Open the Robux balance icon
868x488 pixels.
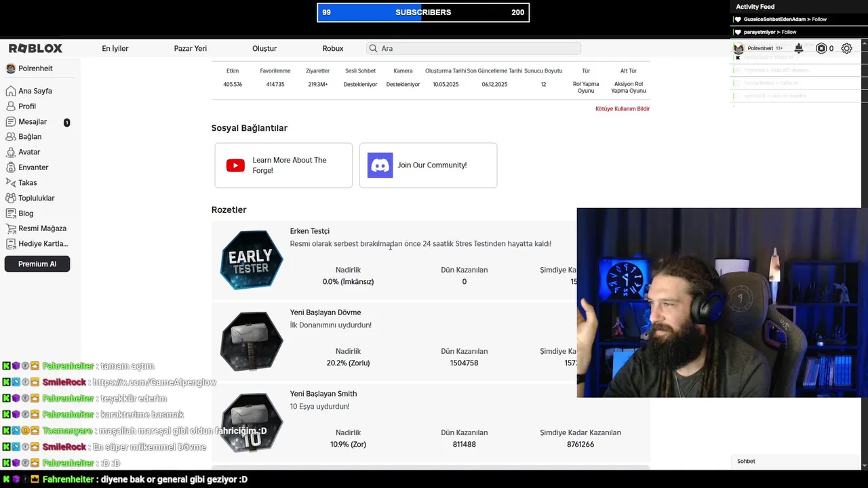pos(821,48)
